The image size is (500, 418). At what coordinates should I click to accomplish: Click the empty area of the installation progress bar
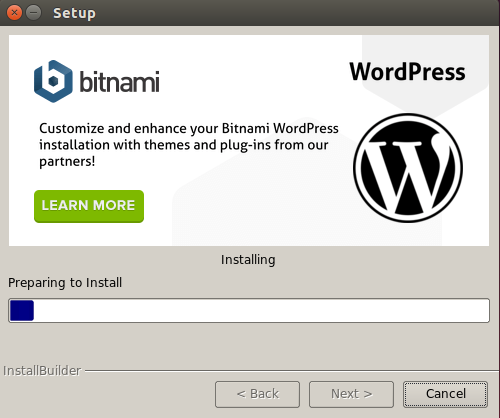pyautogui.click(x=261, y=310)
